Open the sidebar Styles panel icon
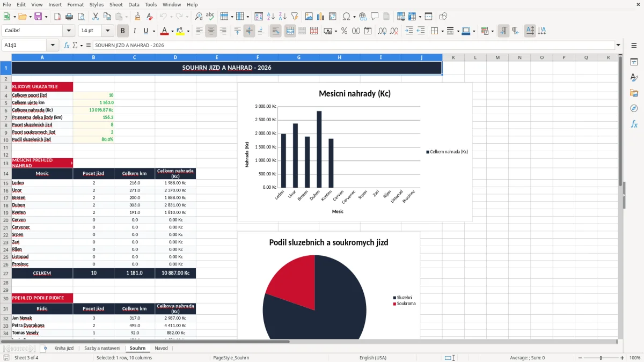Viewport: 644px width, 362px height. [634, 78]
